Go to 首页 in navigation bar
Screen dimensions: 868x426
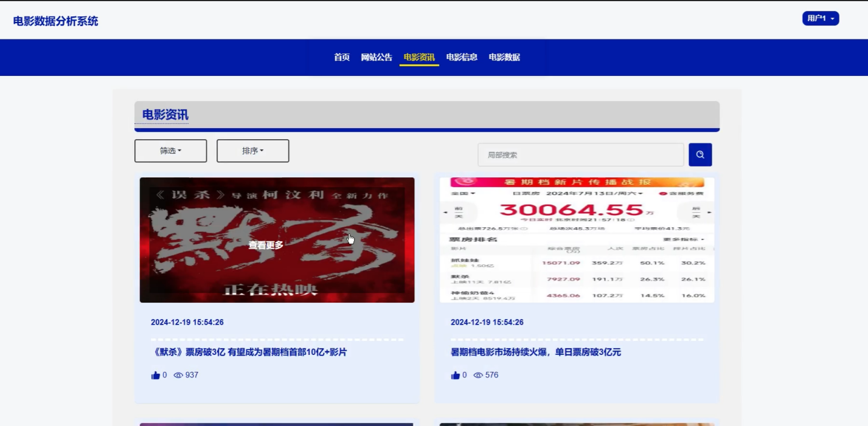coord(342,57)
